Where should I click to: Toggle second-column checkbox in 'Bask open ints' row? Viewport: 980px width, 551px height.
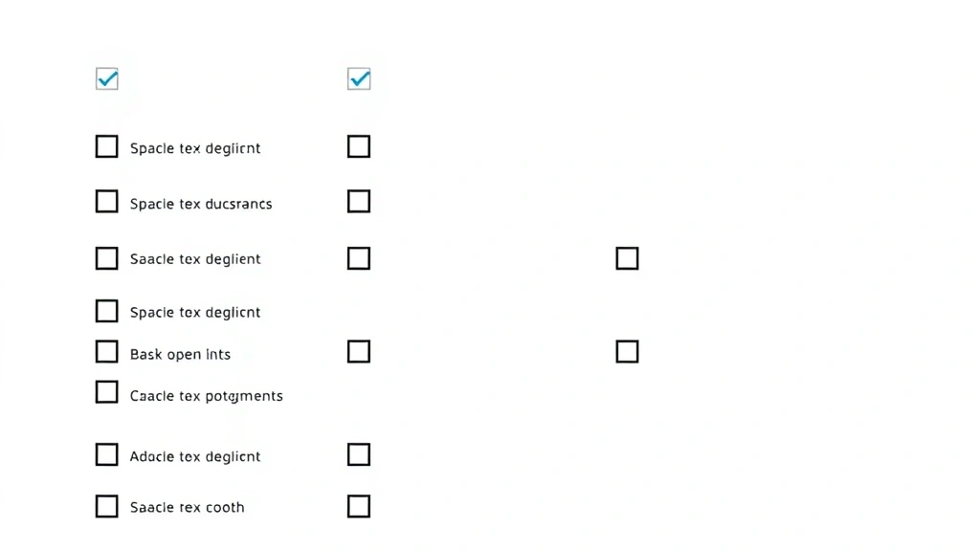pos(359,352)
